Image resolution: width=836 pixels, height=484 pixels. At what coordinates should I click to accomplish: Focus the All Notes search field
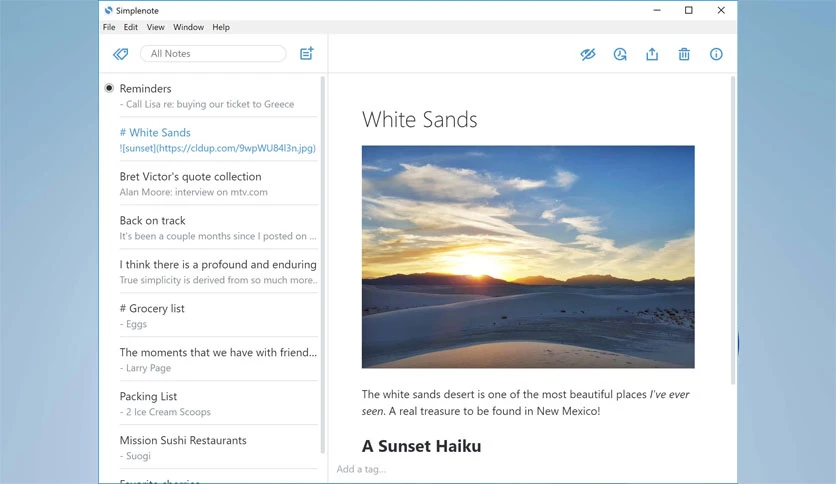[213, 53]
